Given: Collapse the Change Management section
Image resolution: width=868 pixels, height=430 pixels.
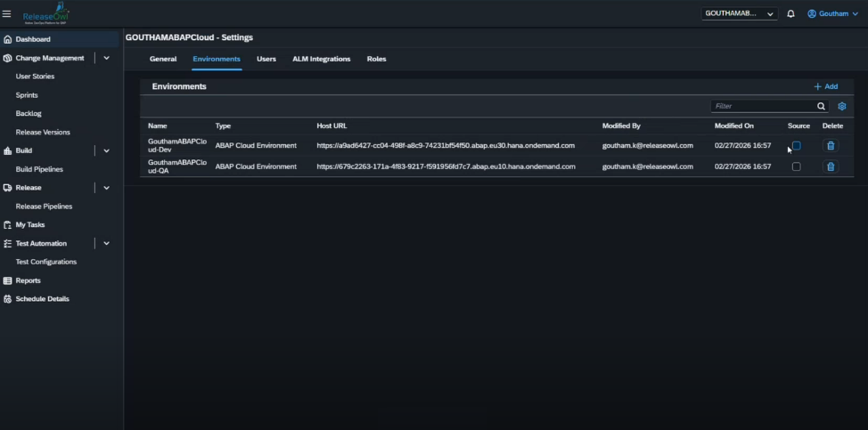Looking at the screenshot, I should [107, 58].
